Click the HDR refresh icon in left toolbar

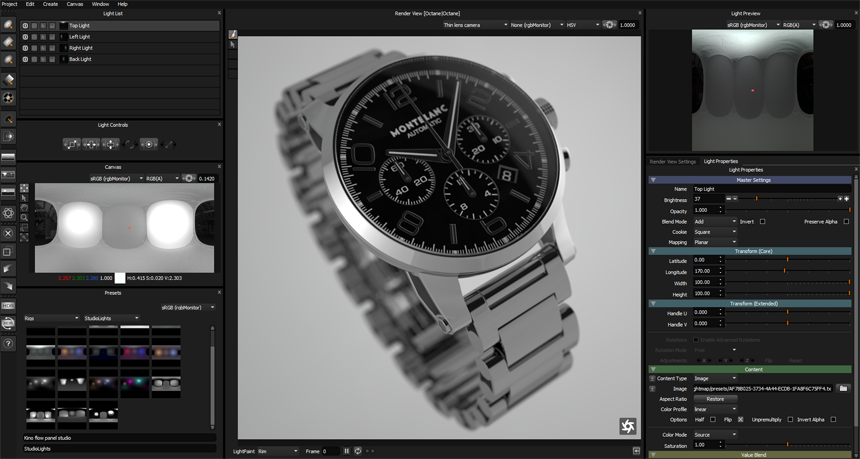pyautogui.click(x=8, y=324)
